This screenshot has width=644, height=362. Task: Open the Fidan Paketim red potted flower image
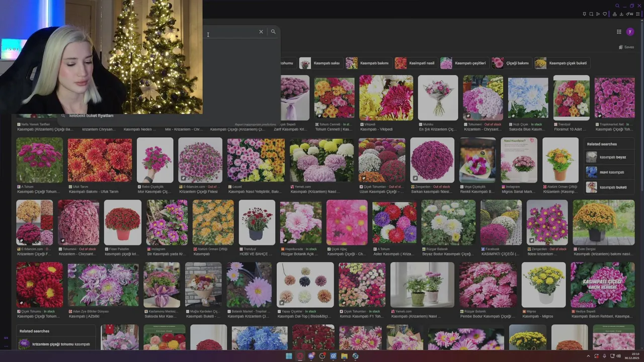123,222
